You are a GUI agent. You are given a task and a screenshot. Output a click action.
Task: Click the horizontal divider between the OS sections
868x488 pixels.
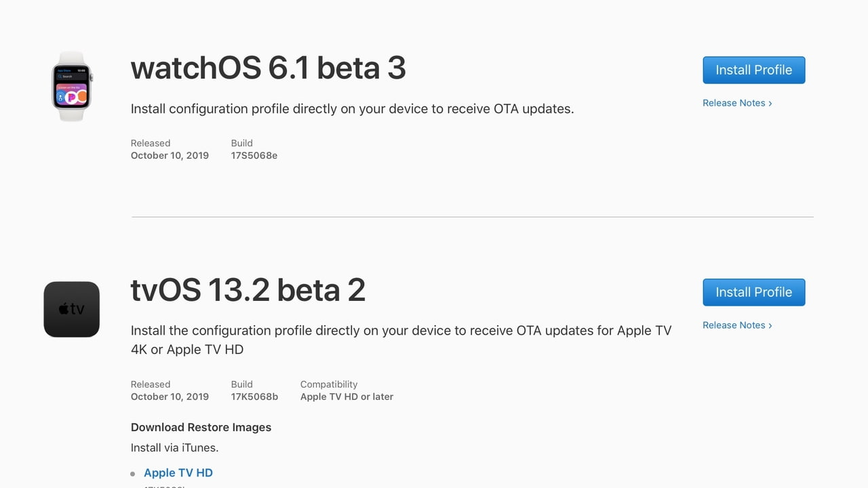pyautogui.click(x=472, y=217)
